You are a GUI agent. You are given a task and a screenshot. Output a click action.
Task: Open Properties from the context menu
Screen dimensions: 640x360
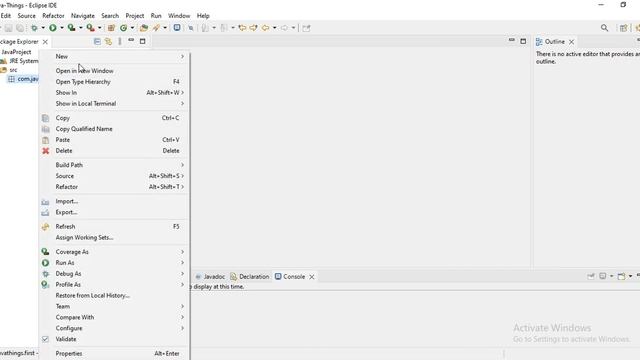point(114,353)
